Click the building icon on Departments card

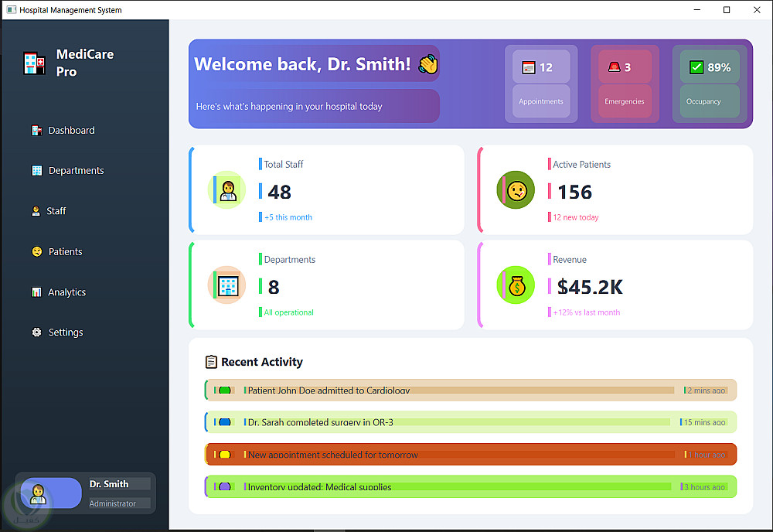(227, 285)
